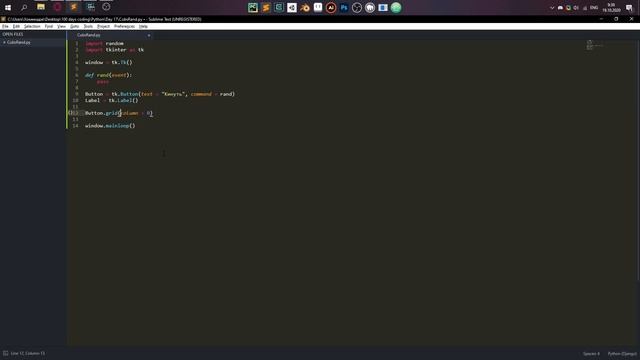640x360 pixels.
Task: Open the Goto menu
Action: (74, 26)
